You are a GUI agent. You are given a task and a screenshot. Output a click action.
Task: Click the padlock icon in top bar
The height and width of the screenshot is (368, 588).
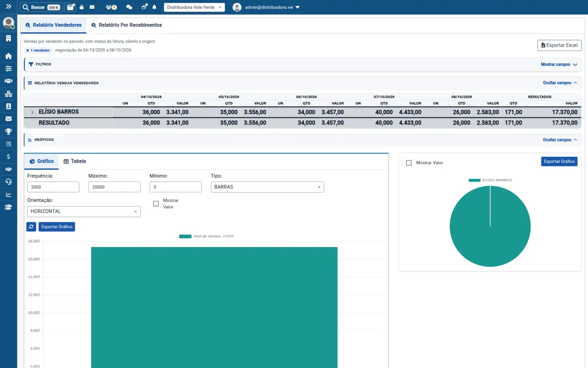point(81,7)
